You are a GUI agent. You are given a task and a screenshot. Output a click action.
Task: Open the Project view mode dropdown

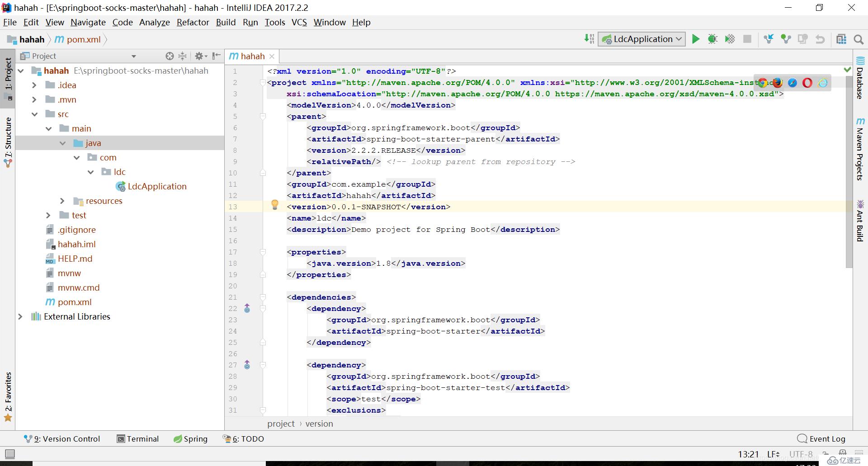coord(133,56)
